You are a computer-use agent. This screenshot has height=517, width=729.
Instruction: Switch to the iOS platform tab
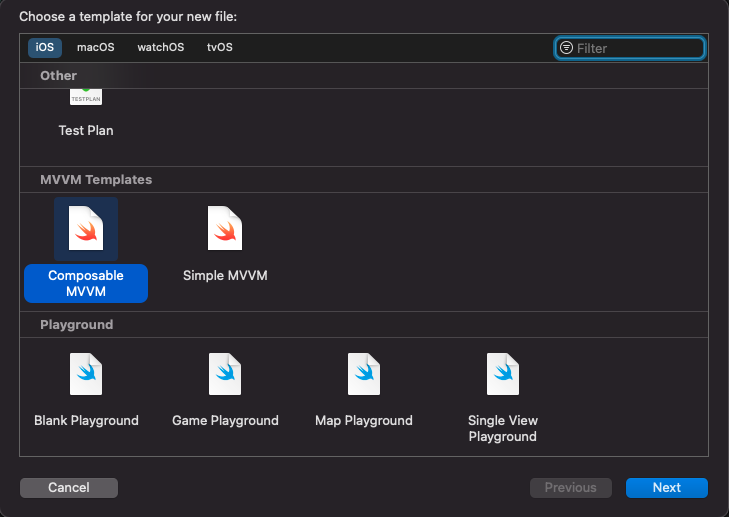tap(45, 47)
